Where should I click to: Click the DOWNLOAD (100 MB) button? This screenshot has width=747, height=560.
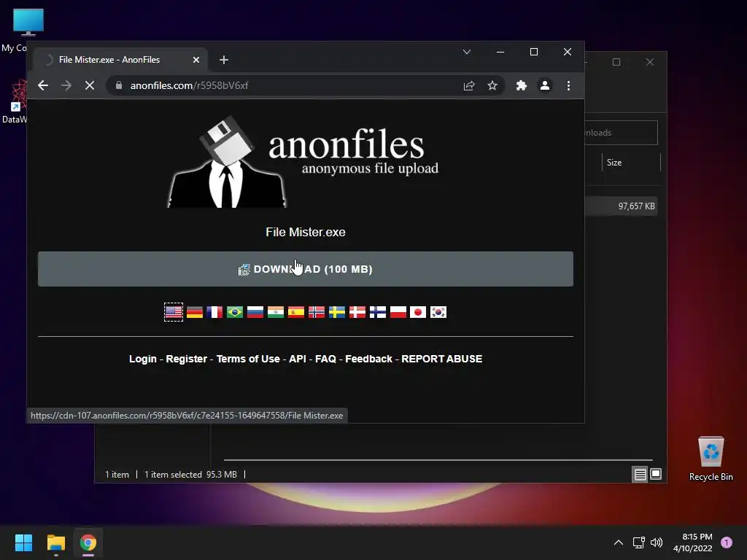coord(306,269)
